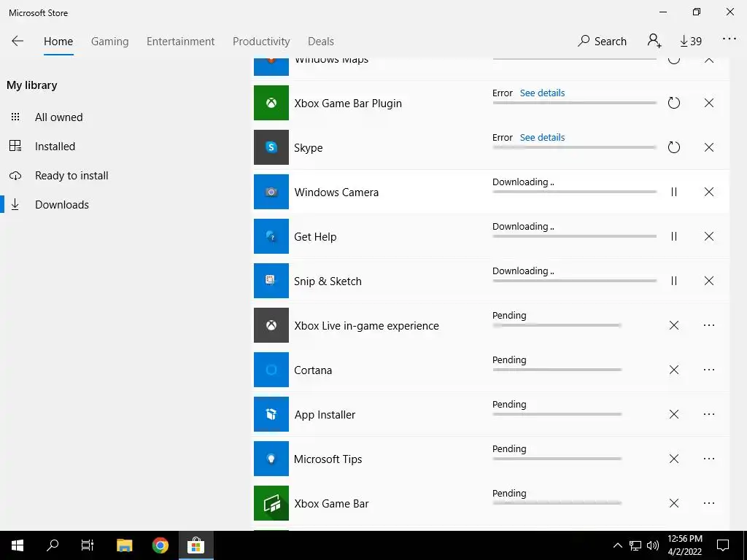Click the account sign-in icon

click(654, 41)
